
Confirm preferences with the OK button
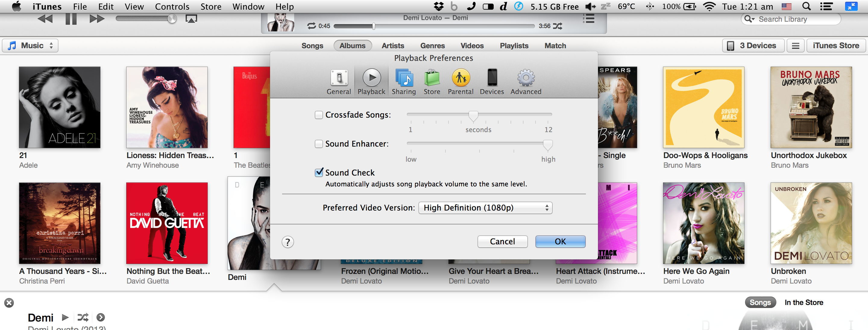coord(560,242)
